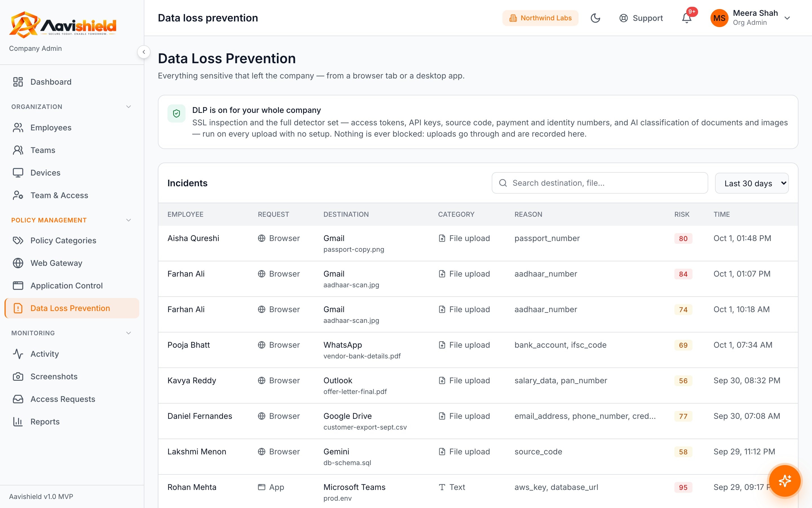Open notifications bell
This screenshot has height=508, width=812.
(x=687, y=18)
